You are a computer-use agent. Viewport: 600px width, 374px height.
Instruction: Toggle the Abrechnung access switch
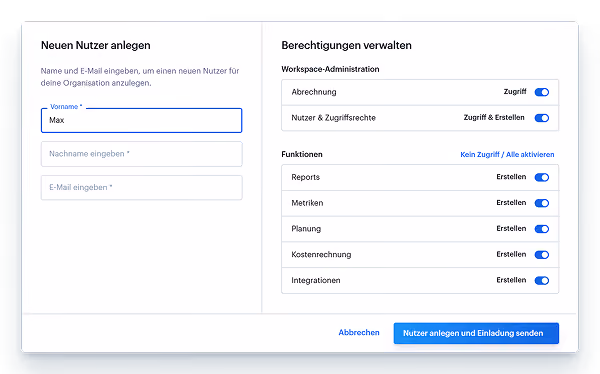pyautogui.click(x=541, y=92)
